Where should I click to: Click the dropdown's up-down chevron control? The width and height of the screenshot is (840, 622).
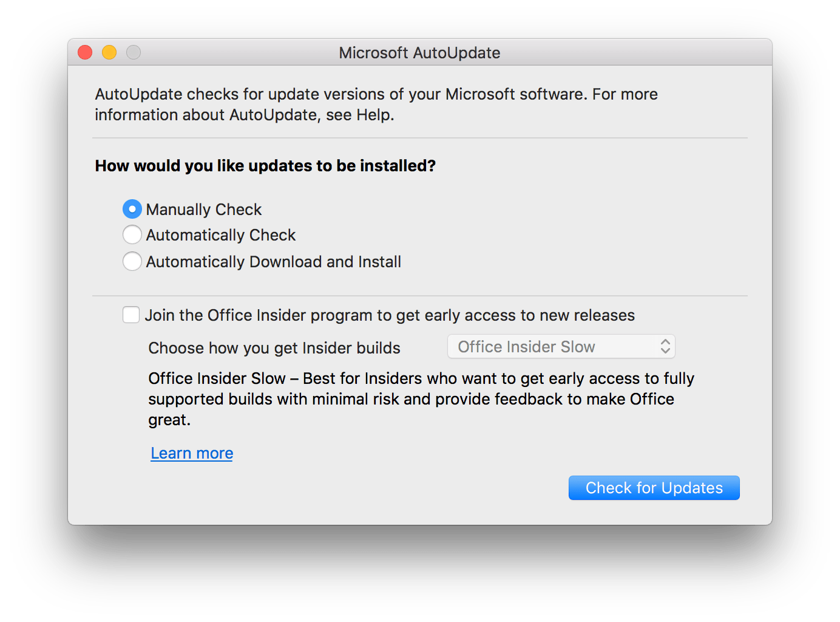666,346
